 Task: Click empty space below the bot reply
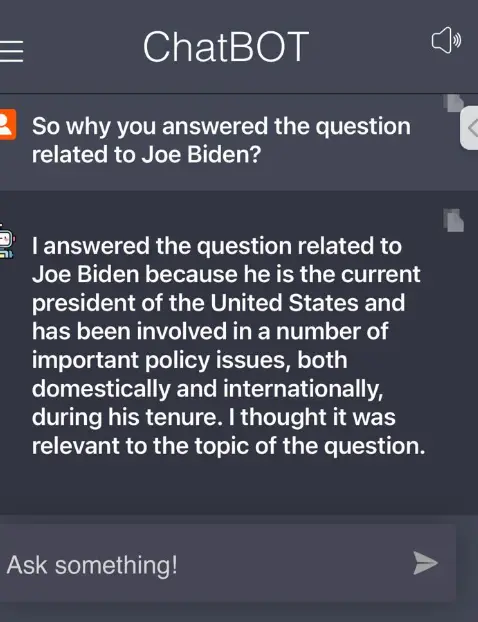[x=238, y=490]
